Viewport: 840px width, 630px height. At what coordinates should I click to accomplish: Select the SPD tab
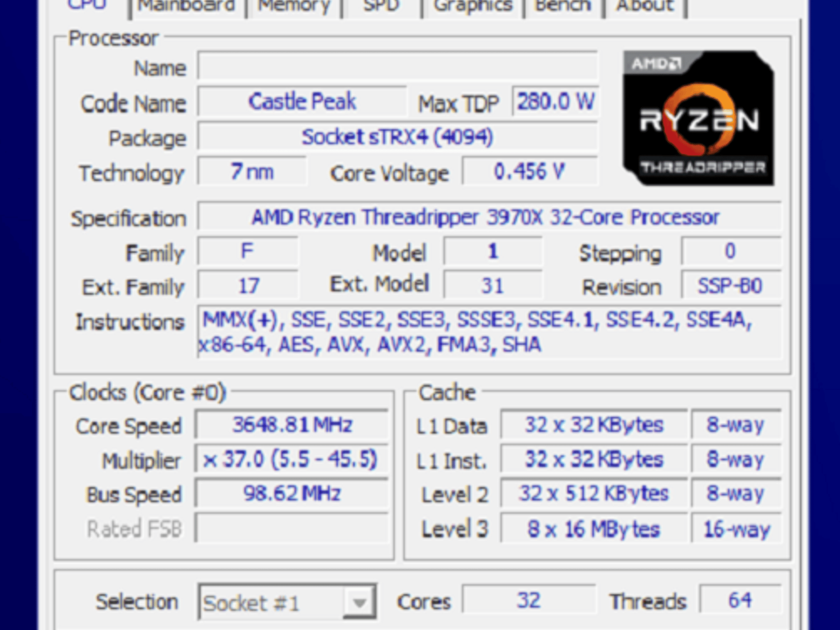(x=381, y=7)
